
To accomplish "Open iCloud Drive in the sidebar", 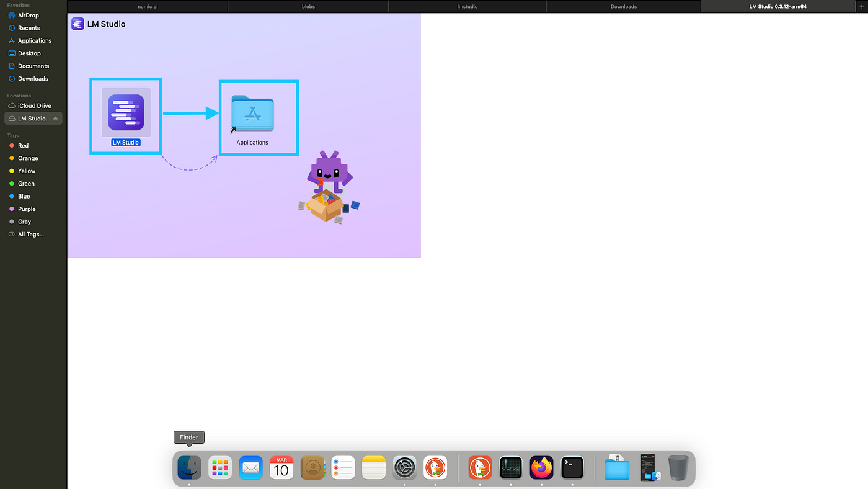I will tap(33, 105).
